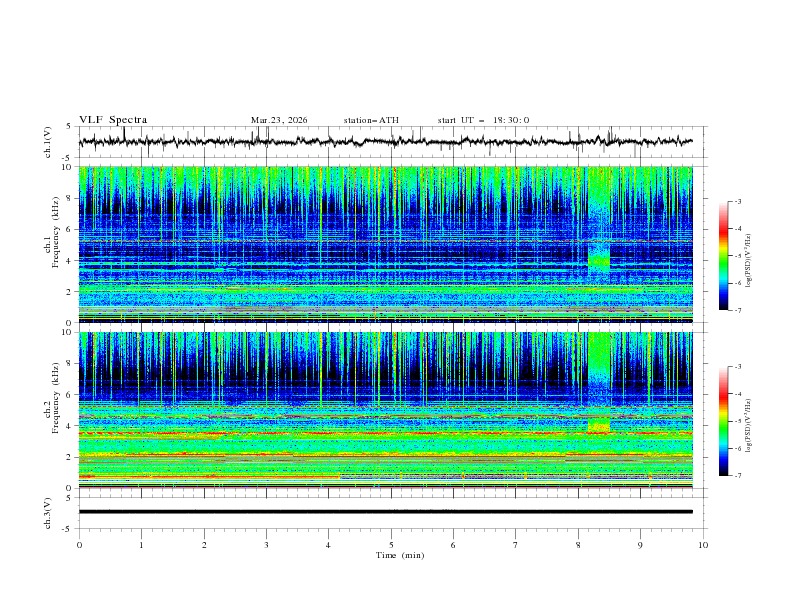
Task: Click time axis tick label "5"
Action: coord(391,545)
